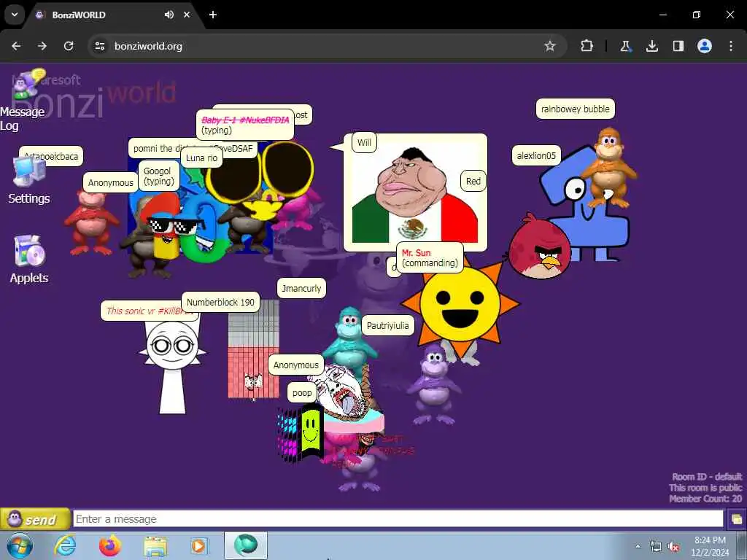Viewport: 747px width, 560px height.
Task: Close the BonziWORLD tab
Action: tap(187, 15)
